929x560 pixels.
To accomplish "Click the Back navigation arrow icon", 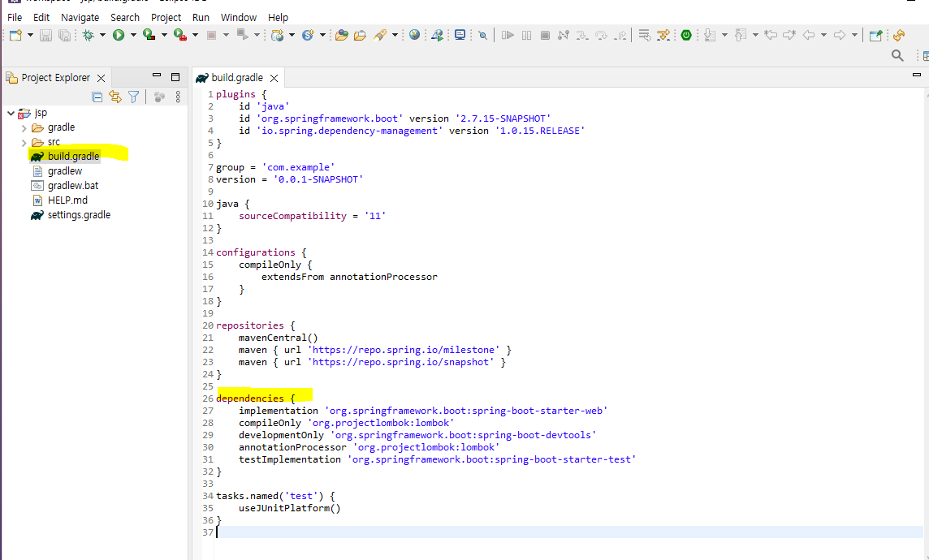I will point(809,36).
